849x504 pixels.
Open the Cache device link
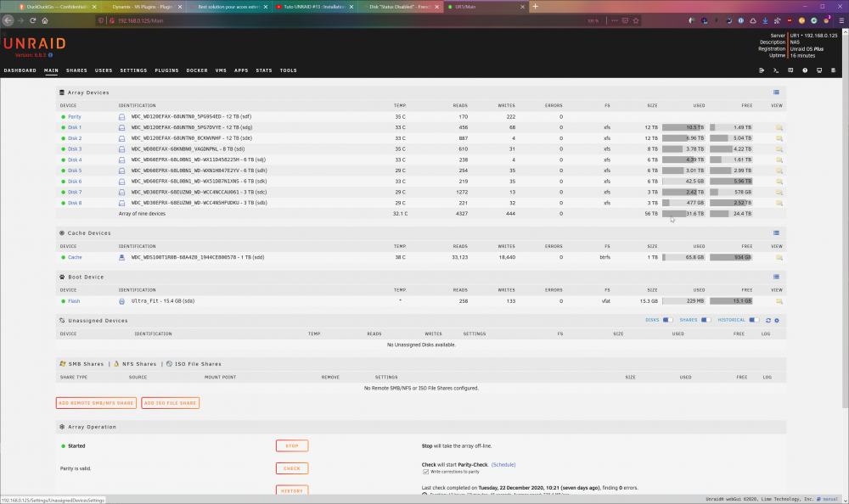[75, 258]
